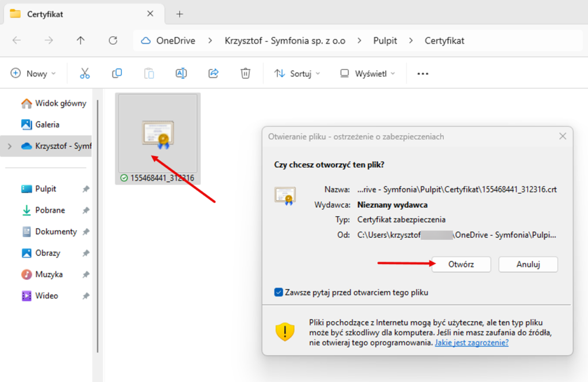588x382 pixels.
Task: Refresh the current folder view
Action: pos(113,41)
